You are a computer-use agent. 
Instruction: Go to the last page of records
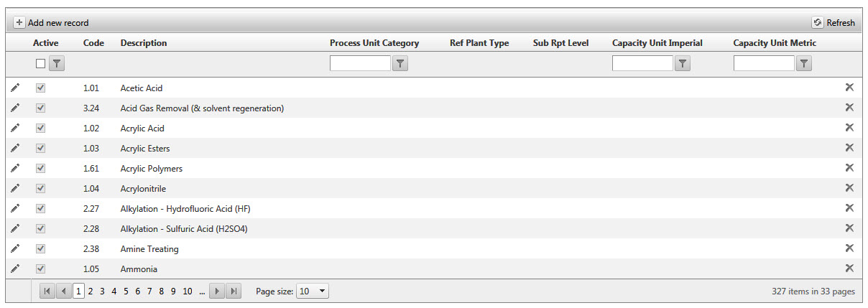234,291
